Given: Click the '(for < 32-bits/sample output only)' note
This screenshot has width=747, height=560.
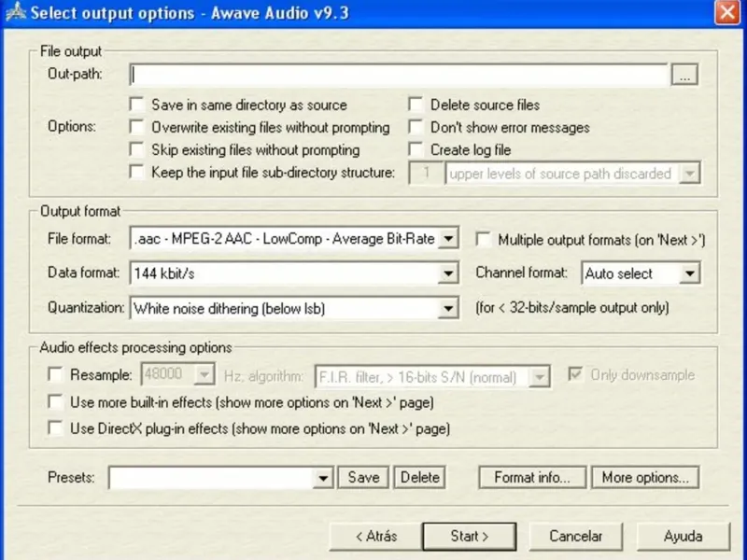Looking at the screenshot, I should pyautogui.click(x=572, y=308).
